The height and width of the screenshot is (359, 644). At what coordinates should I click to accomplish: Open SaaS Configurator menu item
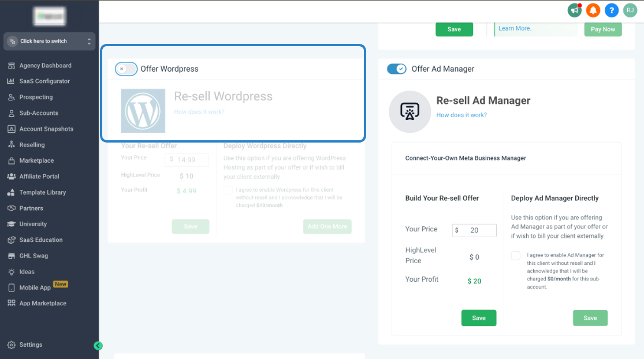[x=44, y=81]
